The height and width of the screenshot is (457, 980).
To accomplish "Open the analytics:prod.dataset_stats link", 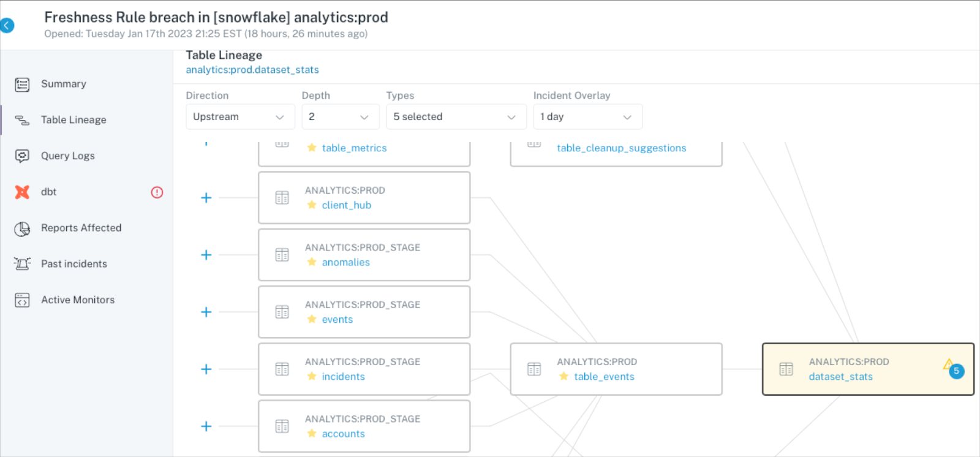I will tap(252, 70).
